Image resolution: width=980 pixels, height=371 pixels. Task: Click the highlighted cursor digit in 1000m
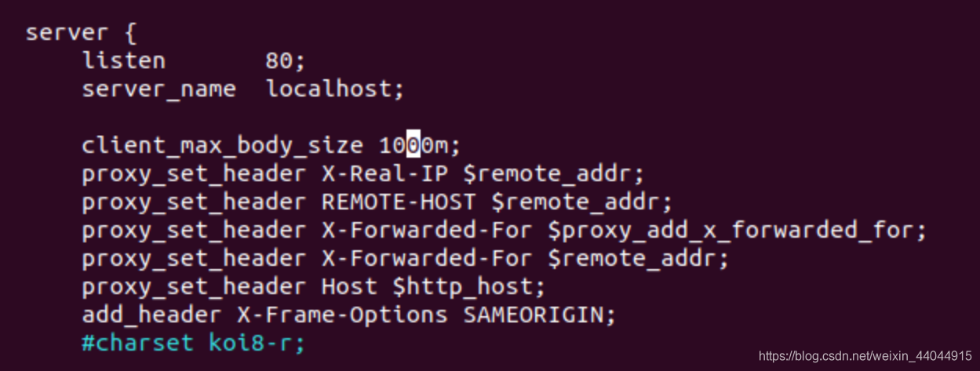click(x=413, y=145)
